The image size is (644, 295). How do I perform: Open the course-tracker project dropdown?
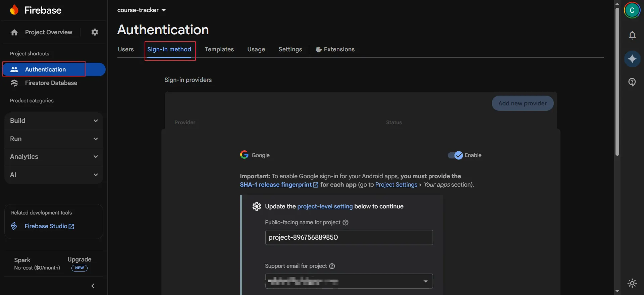[x=141, y=10]
